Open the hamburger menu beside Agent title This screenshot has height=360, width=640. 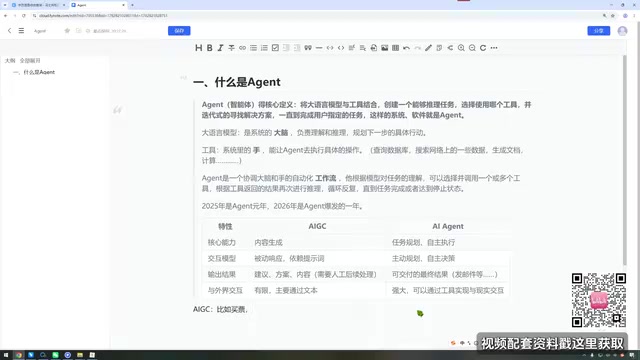click(21, 31)
